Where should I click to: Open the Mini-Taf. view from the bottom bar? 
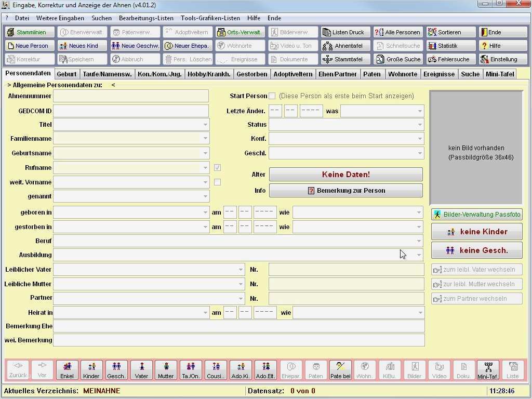pos(488,369)
